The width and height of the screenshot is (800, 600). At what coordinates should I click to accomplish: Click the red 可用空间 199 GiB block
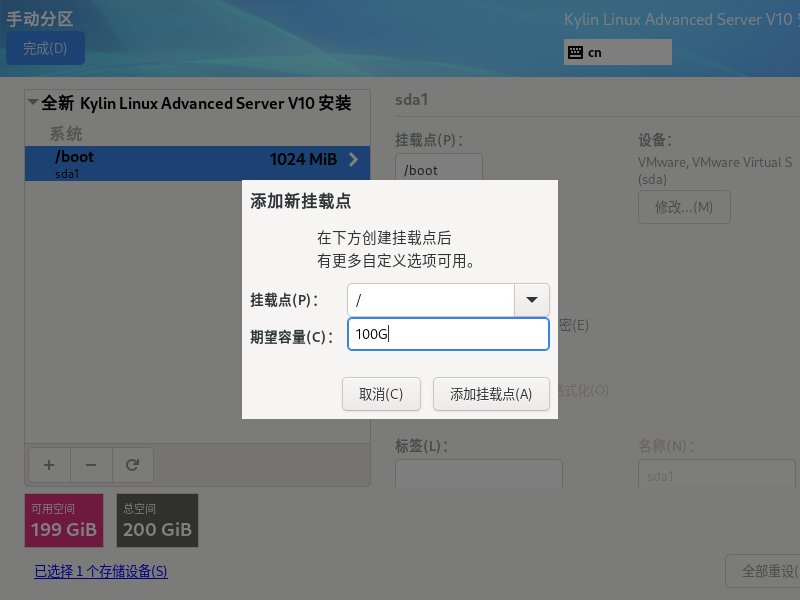pos(63,520)
